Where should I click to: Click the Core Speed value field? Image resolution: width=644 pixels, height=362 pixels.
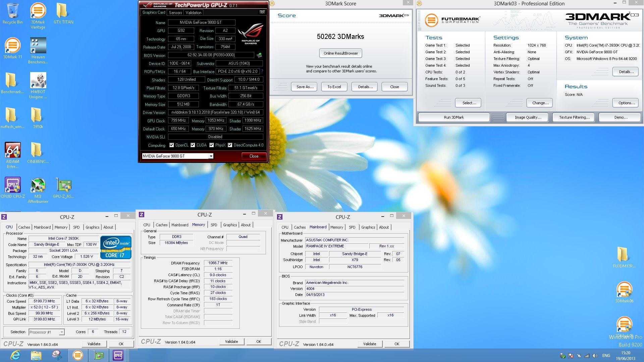point(44,301)
